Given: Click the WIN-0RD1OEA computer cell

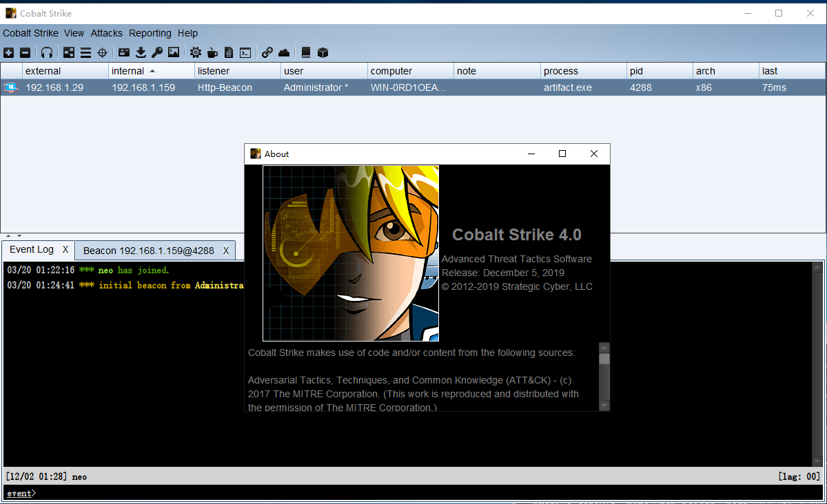Looking at the screenshot, I should (411, 87).
